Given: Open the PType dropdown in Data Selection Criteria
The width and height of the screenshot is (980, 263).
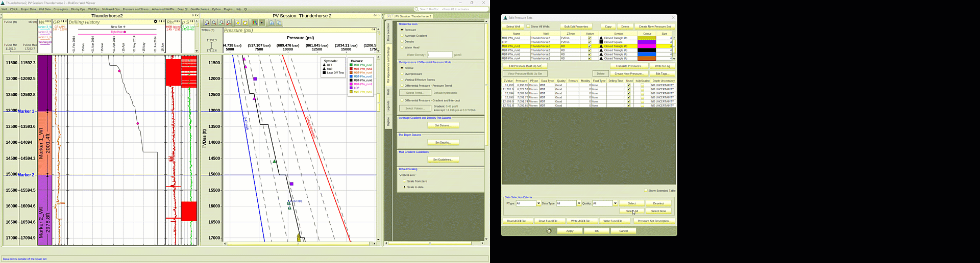Looking at the screenshot, I should tap(538, 203).
